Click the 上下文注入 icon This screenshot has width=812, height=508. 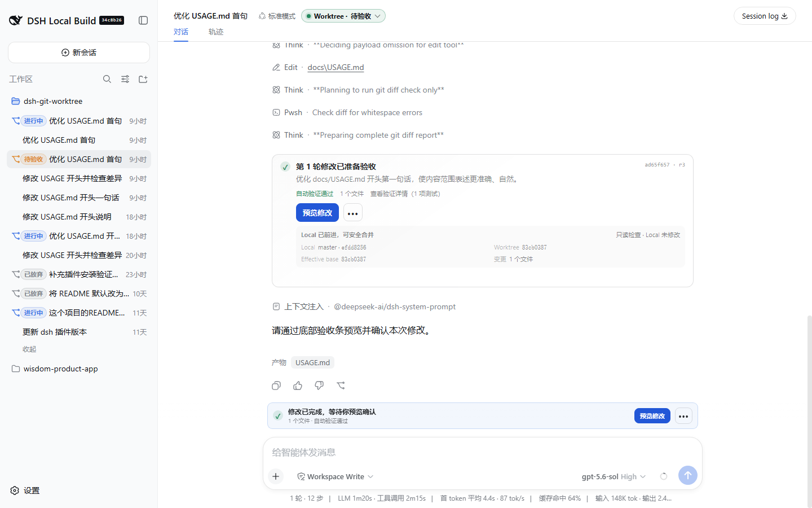[x=276, y=306]
